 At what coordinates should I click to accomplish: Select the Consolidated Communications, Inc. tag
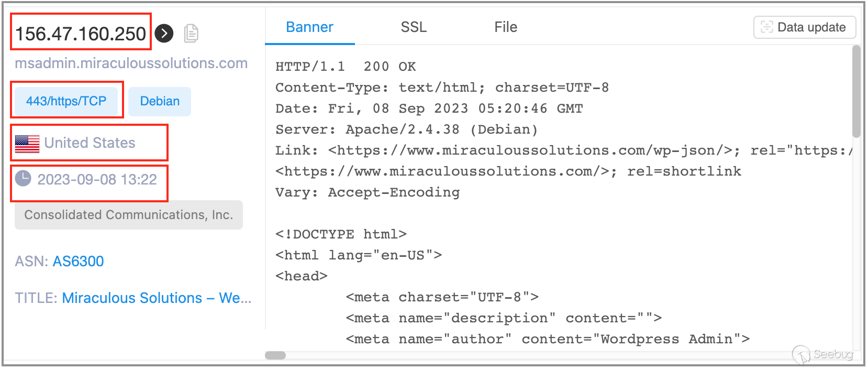click(x=129, y=215)
